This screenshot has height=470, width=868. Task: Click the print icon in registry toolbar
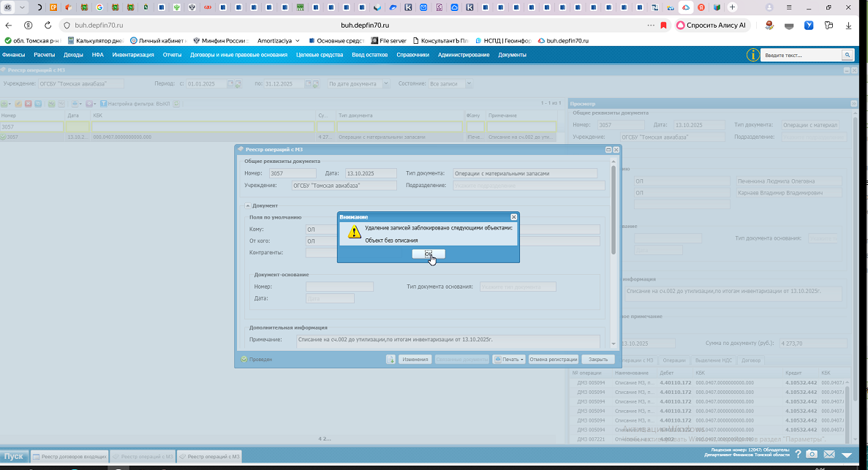[x=76, y=104]
